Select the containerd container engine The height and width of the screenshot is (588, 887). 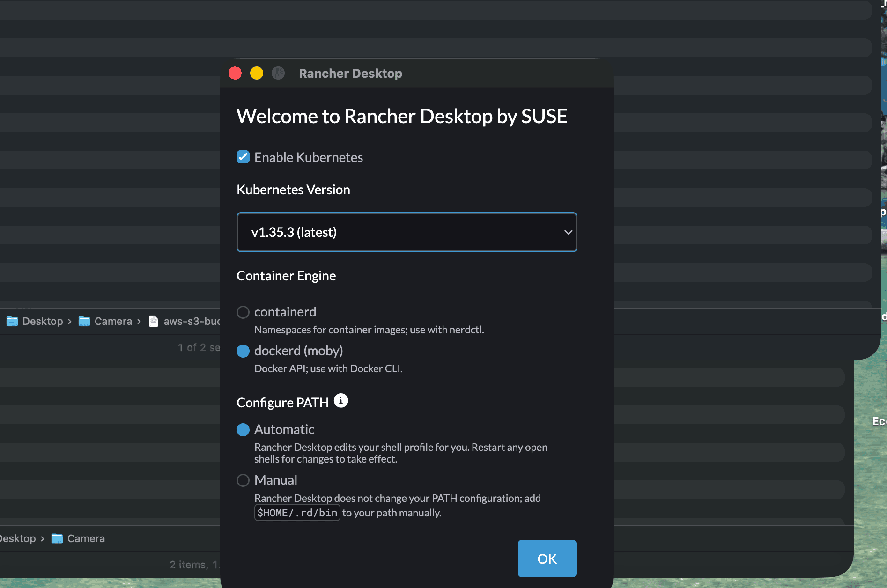pyautogui.click(x=243, y=312)
